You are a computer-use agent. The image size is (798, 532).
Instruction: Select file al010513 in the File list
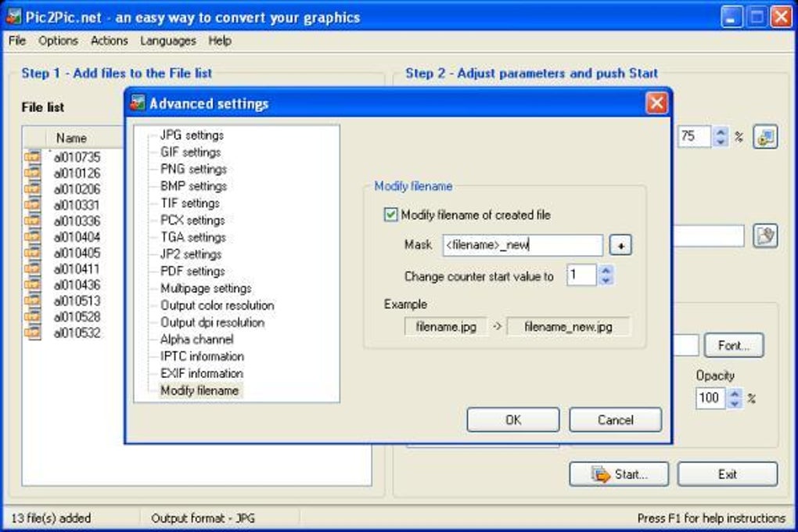click(x=77, y=301)
